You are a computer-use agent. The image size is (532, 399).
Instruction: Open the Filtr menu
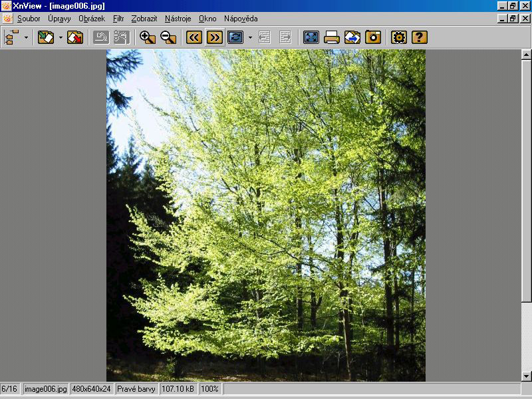118,19
